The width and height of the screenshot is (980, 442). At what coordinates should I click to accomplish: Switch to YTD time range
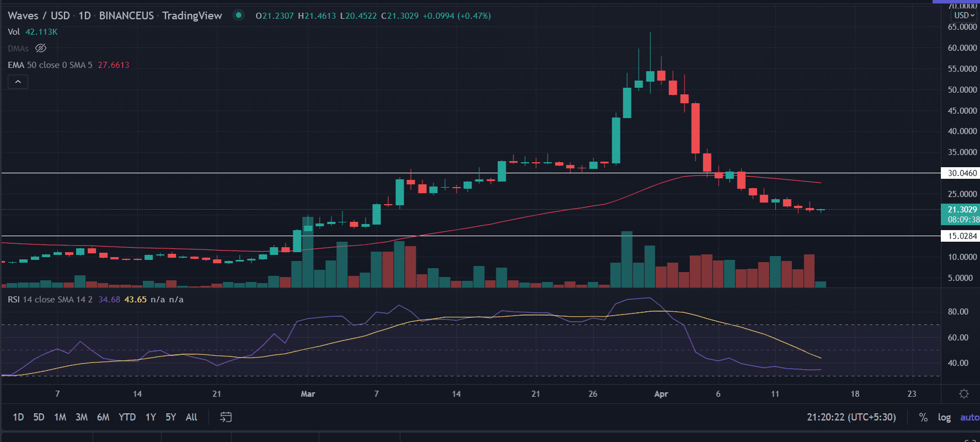tap(127, 417)
